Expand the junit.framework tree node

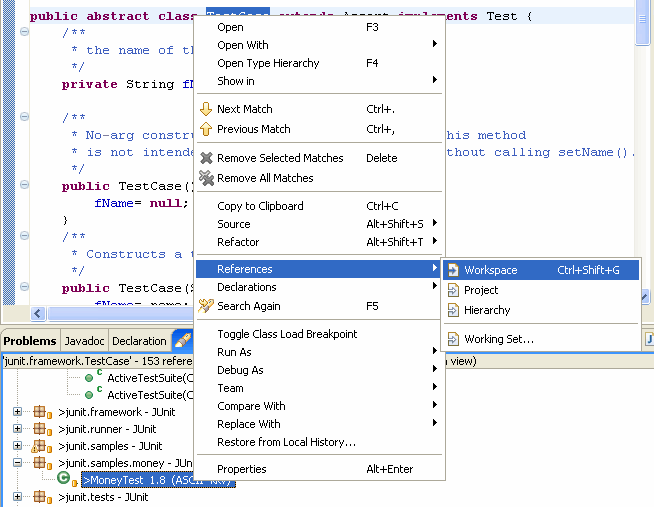[17, 412]
